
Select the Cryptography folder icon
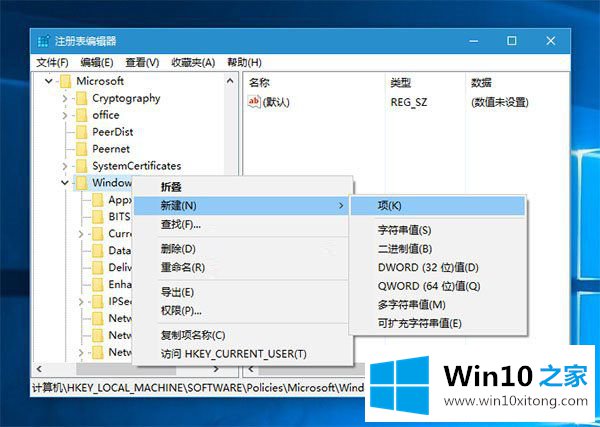tap(82, 98)
